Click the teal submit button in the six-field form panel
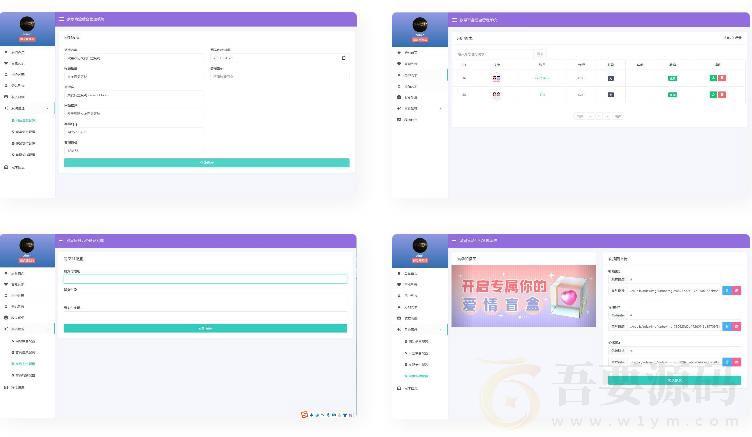Viewport: 752px width, 437px height. coord(207,163)
